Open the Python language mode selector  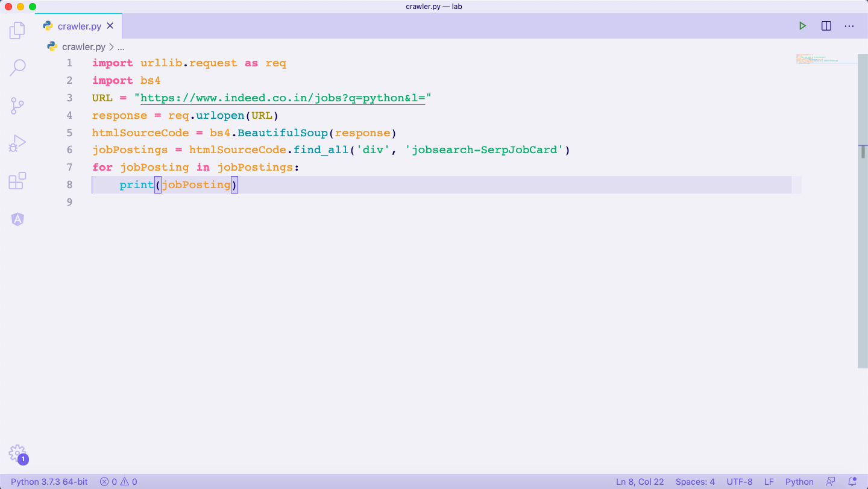[x=799, y=482]
